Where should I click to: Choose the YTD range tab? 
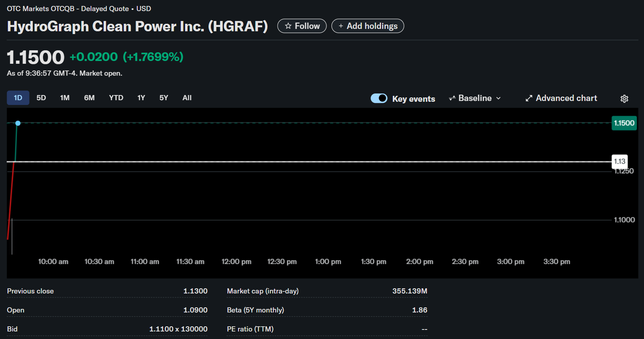click(x=116, y=98)
